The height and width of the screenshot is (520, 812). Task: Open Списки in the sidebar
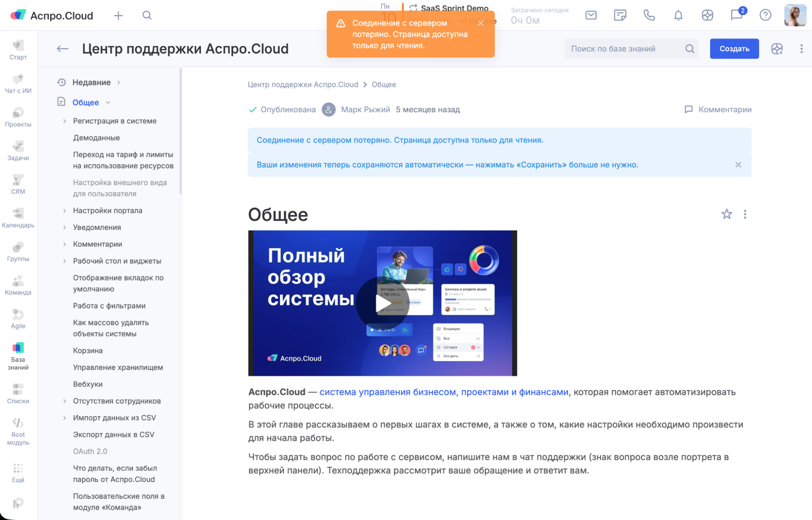tap(18, 394)
